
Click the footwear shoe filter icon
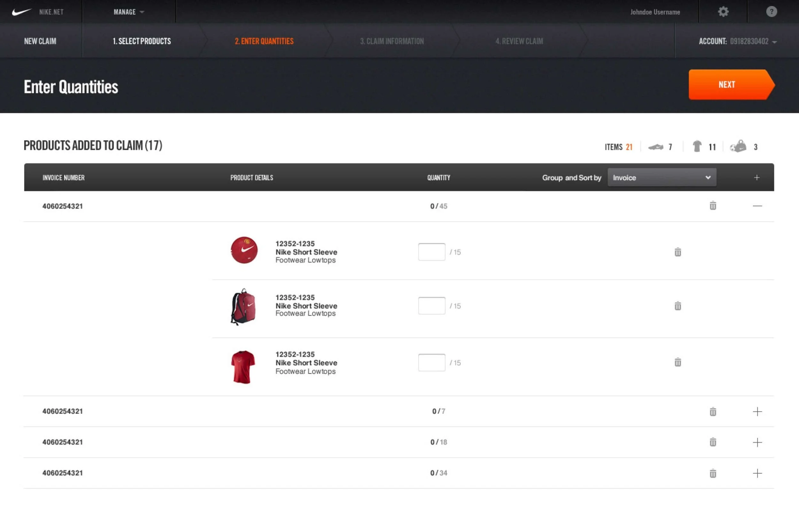click(x=655, y=147)
